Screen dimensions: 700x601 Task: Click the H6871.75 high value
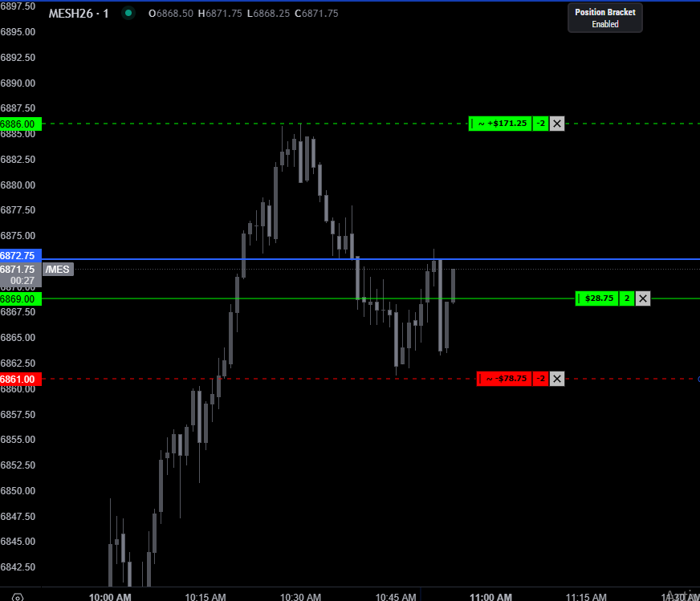click(220, 14)
